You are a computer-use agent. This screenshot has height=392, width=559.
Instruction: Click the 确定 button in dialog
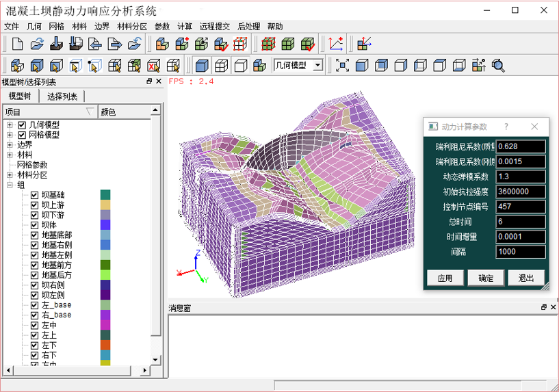pyautogui.click(x=486, y=278)
